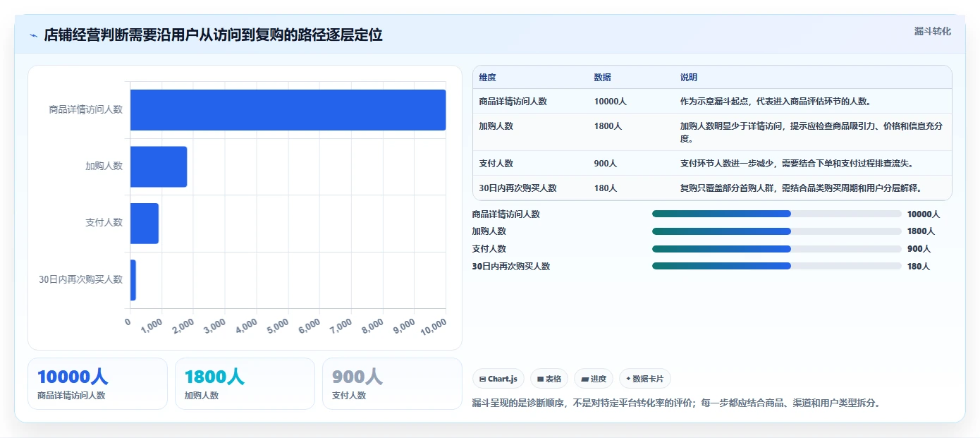Click table cell 30日内再次购买人数
This screenshot has width=980, height=438.
(x=517, y=188)
